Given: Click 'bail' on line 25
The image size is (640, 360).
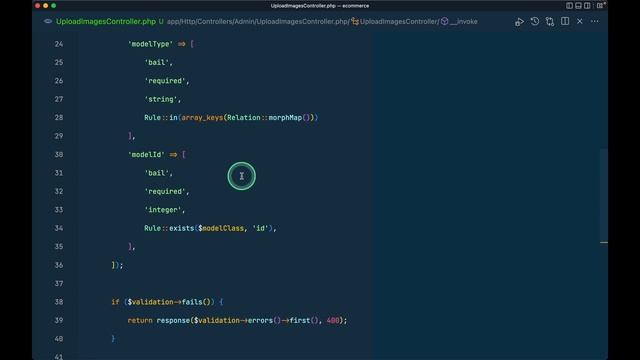Looking at the screenshot, I should pyautogui.click(x=156, y=62).
